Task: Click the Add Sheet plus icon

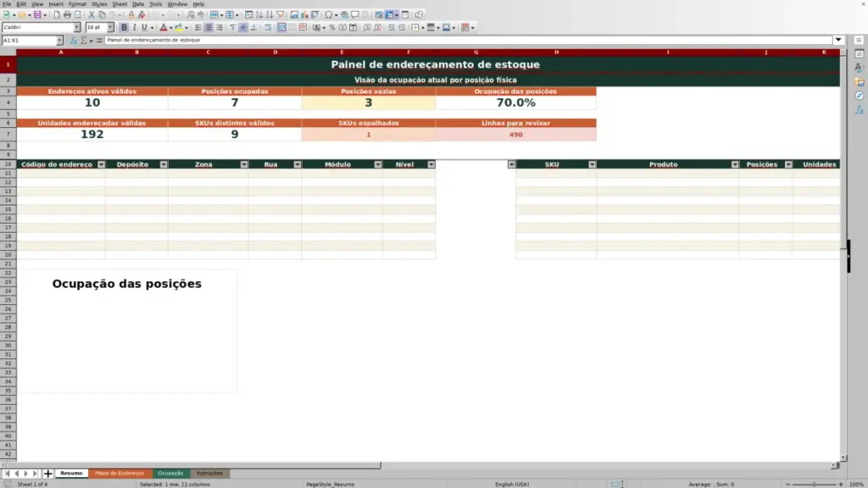Action: coord(48,474)
